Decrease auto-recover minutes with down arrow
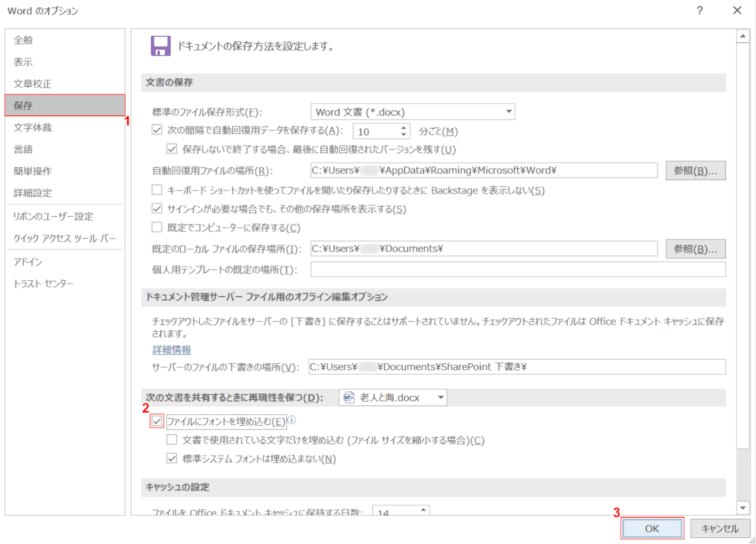 tap(404, 135)
